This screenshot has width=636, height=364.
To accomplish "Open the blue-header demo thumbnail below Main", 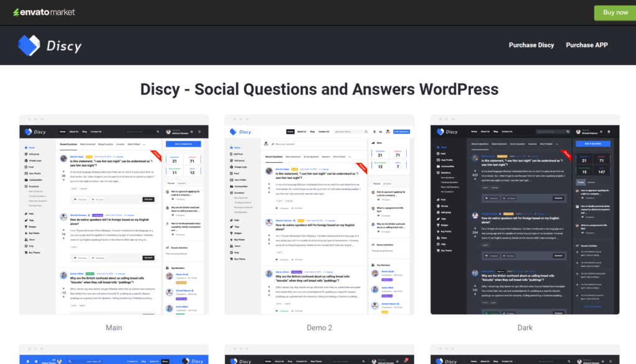I will coord(114,354).
